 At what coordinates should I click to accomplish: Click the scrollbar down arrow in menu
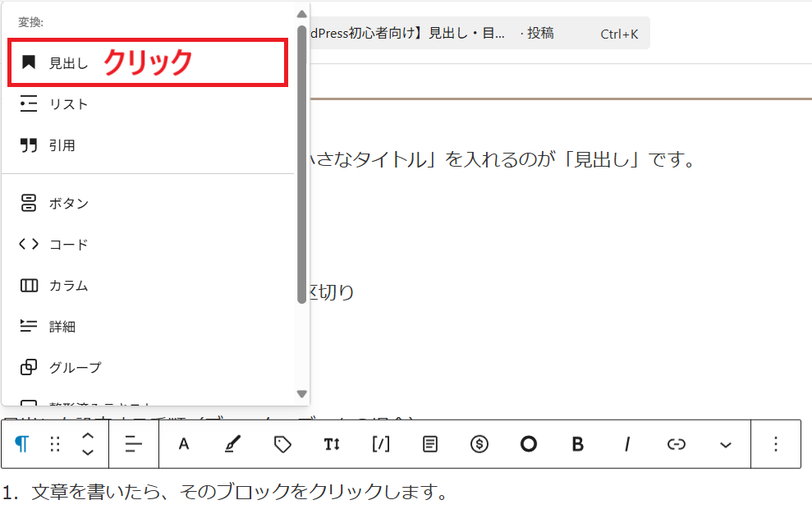pos(301,394)
